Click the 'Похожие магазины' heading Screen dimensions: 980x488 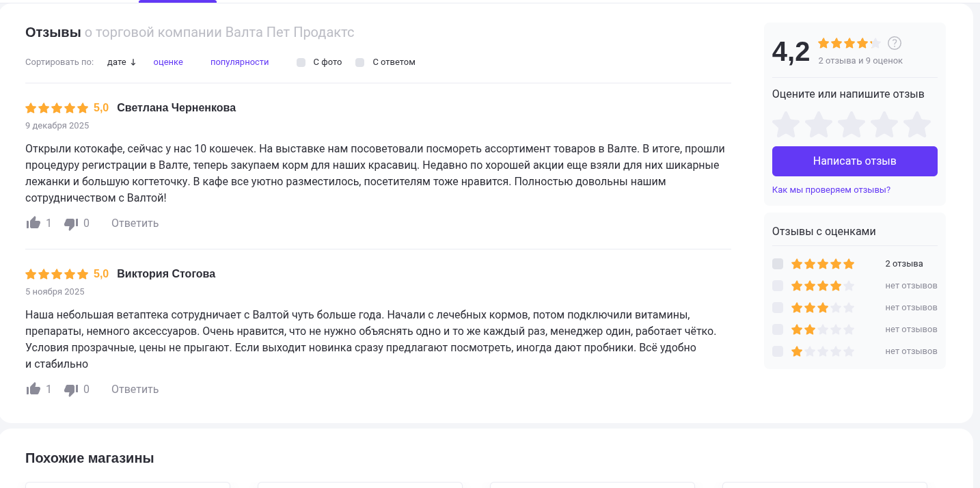point(90,458)
